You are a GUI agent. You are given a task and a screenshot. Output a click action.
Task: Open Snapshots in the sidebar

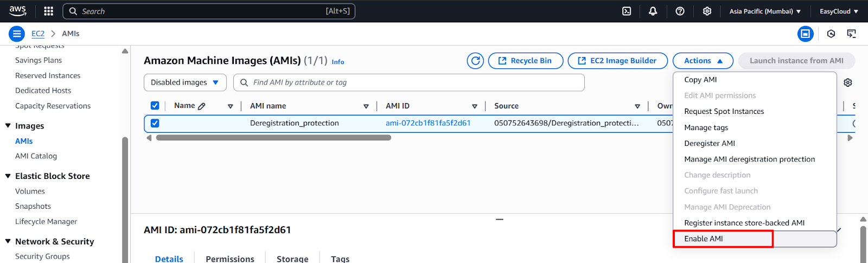33,206
